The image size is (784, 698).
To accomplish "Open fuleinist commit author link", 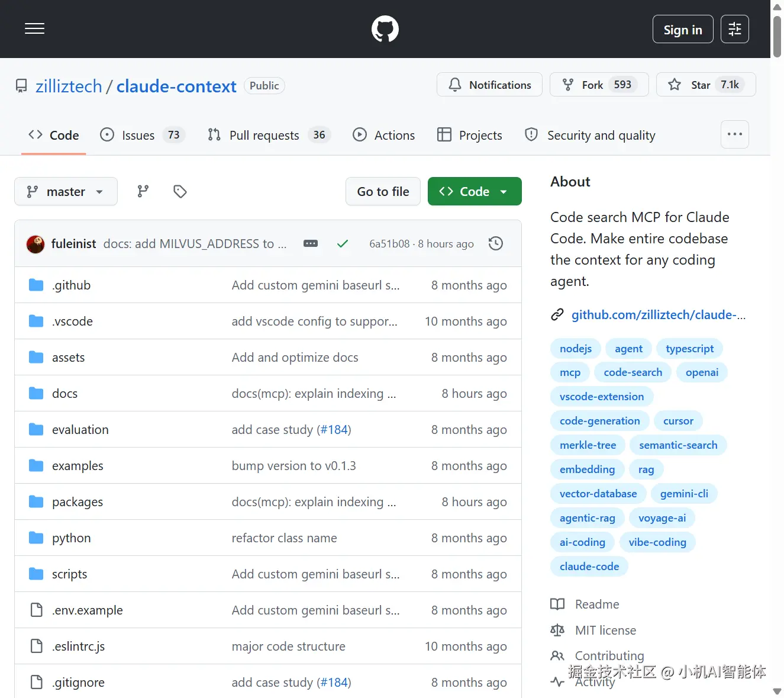I will (73, 243).
